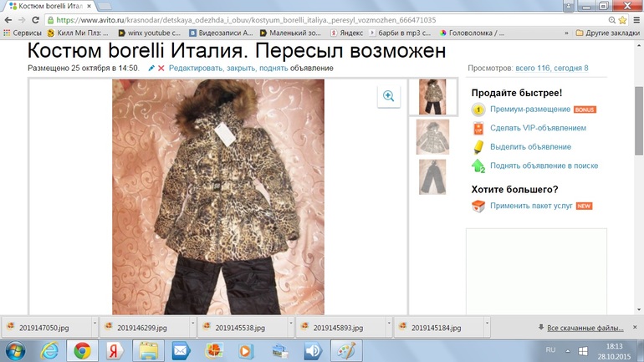644x362 pixels.
Task: Click the gold coin Premium placement icon
Action: click(478, 110)
